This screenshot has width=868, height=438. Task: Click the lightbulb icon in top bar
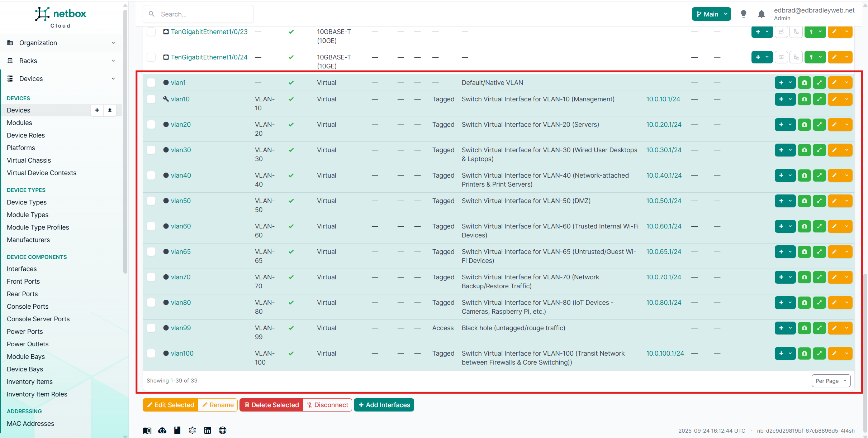(x=744, y=14)
